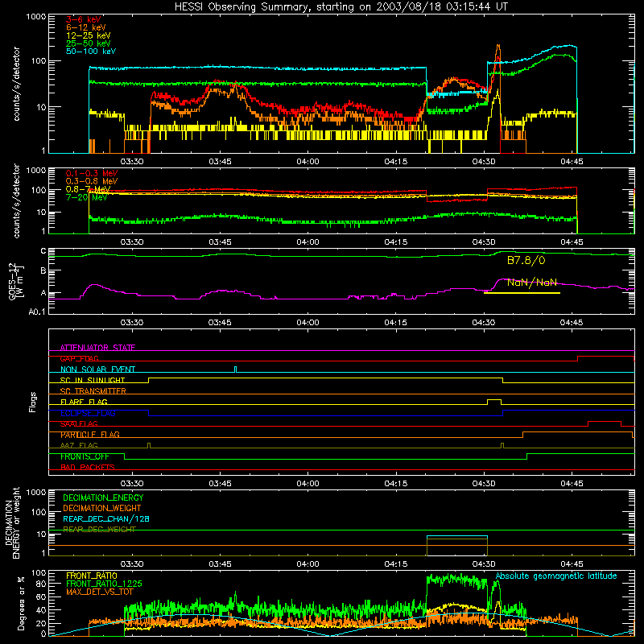Select the vertical Flags axis title
Screen dimensions: 644x644
click(33, 402)
